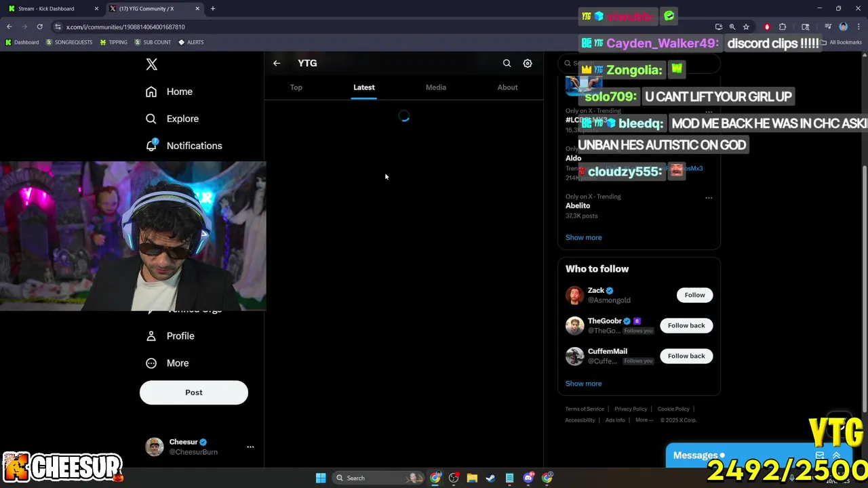Image resolution: width=868 pixels, height=488 pixels.
Task: Open the zoom indicator in address bar
Action: 732,26
